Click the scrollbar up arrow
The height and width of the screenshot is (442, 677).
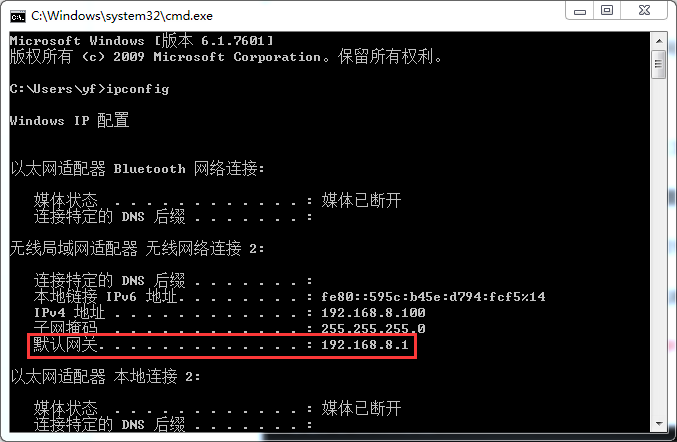coord(659,41)
